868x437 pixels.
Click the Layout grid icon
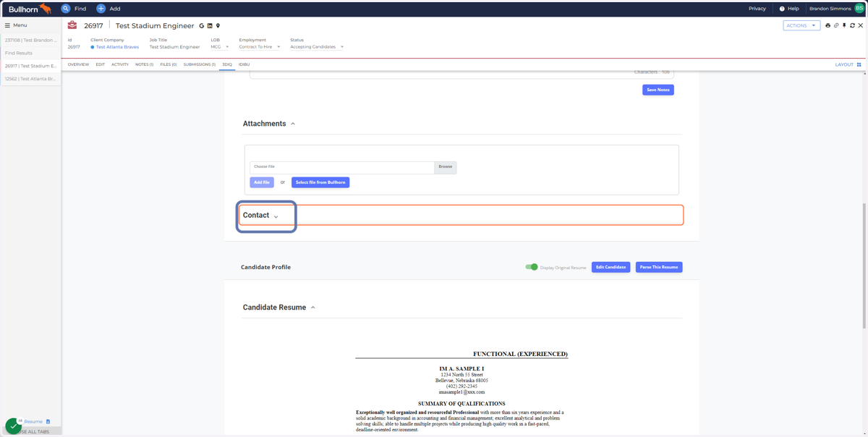tap(859, 64)
